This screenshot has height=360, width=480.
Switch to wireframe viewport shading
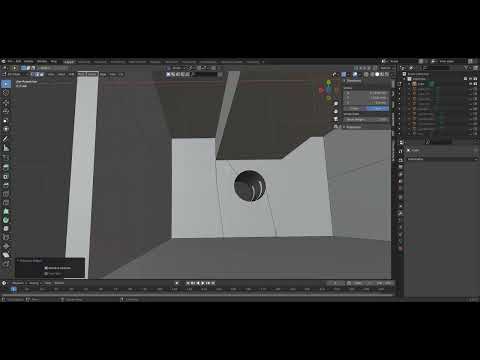(372, 74)
